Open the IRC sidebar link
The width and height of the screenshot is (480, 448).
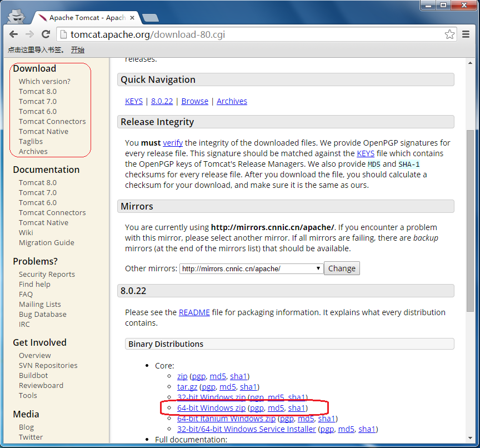click(x=24, y=324)
